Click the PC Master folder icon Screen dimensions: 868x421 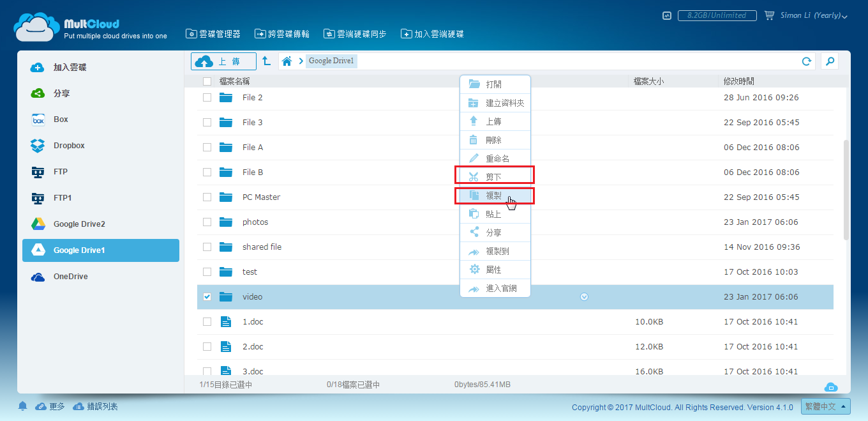click(226, 197)
